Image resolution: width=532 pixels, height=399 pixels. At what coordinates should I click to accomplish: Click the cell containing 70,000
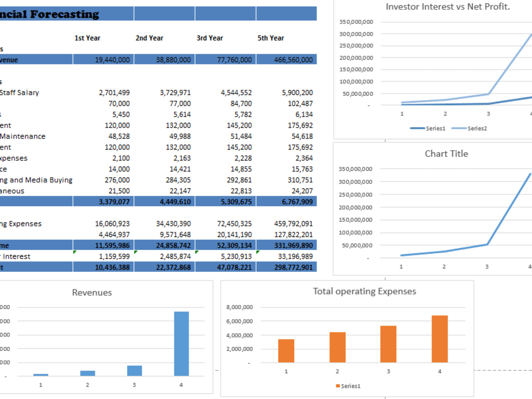(119, 104)
